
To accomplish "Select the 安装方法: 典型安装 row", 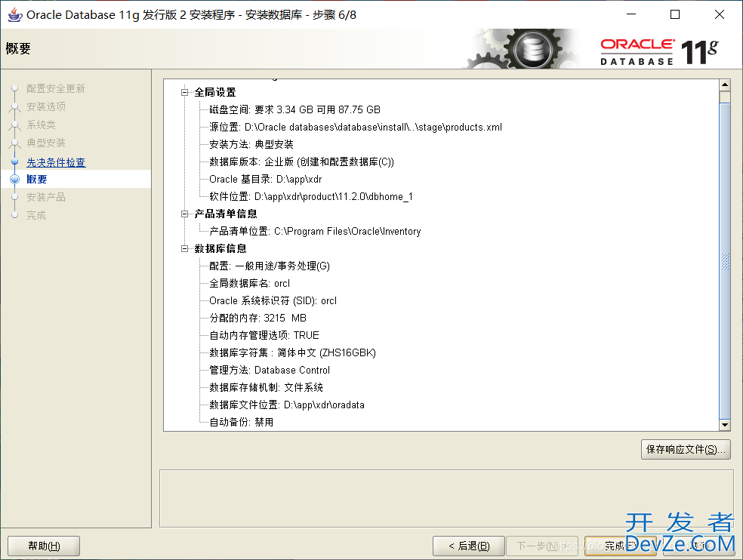I will pyautogui.click(x=251, y=144).
